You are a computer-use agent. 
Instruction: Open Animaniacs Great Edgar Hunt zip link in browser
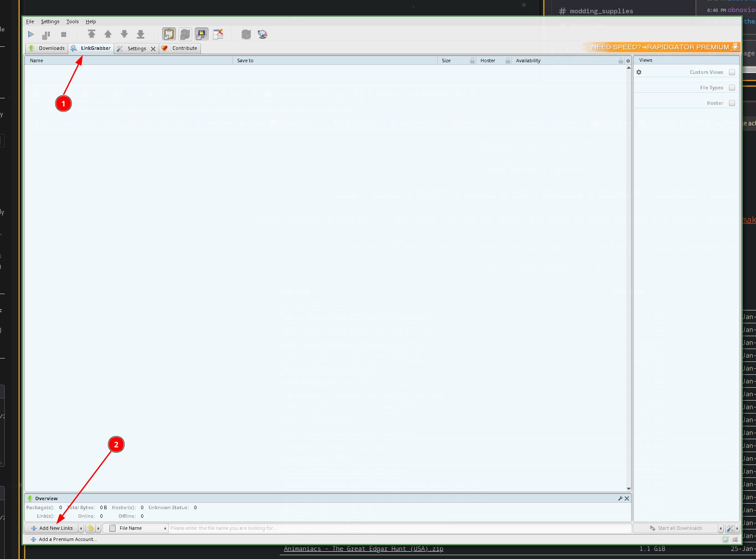pos(363,549)
